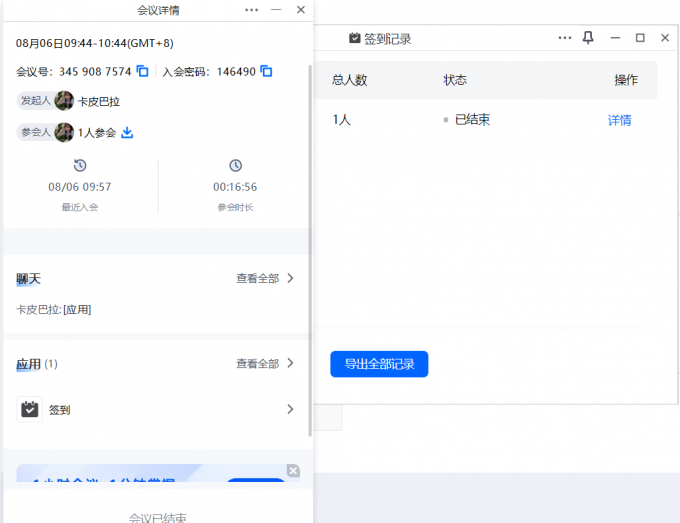Maximize the 签到记录 window
The width and height of the screenshot is (680, 523).
[x=640, y=38]
